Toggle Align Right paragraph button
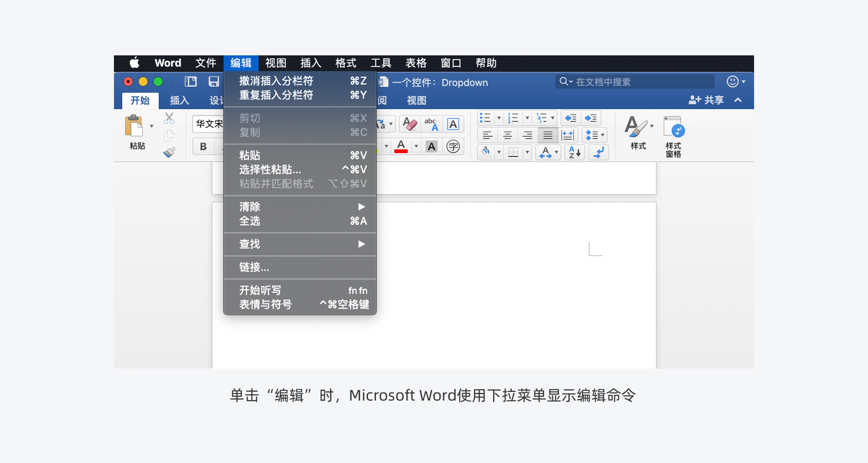 pos(527,135)
